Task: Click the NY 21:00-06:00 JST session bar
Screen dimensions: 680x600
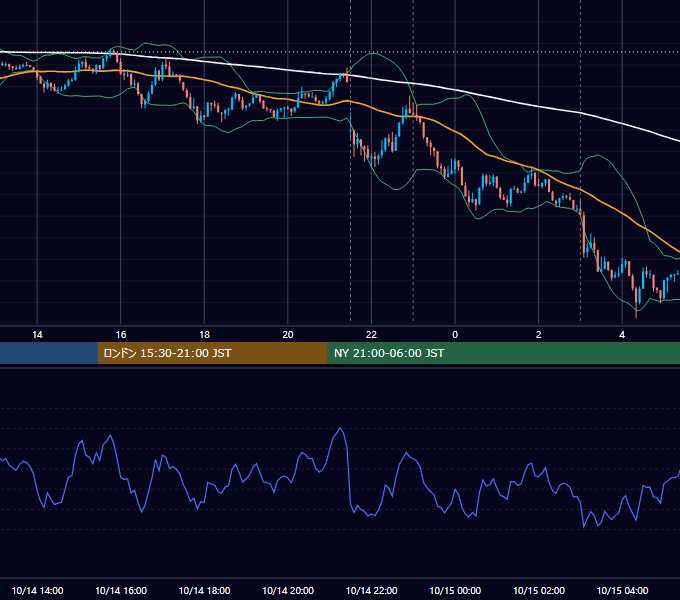Action: coord(503,353)
